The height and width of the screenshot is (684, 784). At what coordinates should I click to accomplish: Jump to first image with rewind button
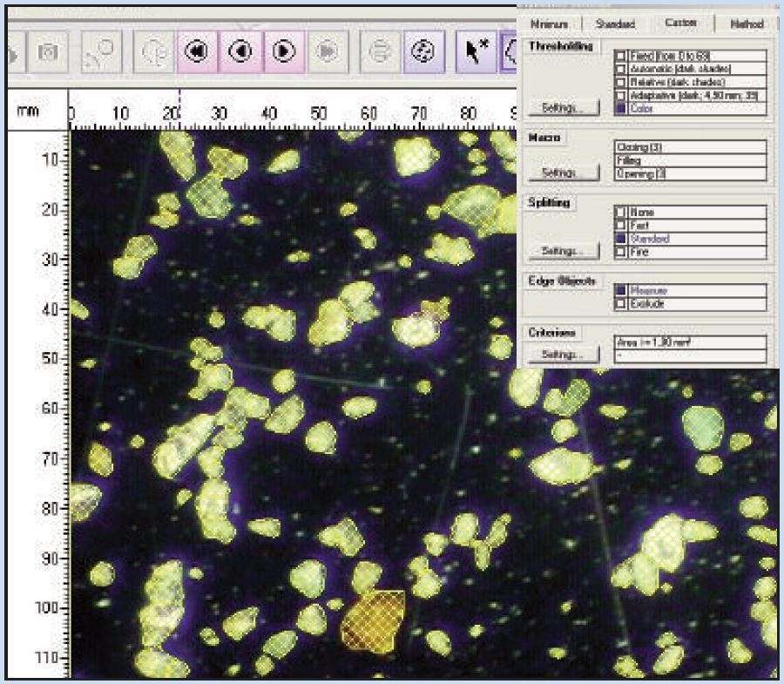click(x=197, y=51)
